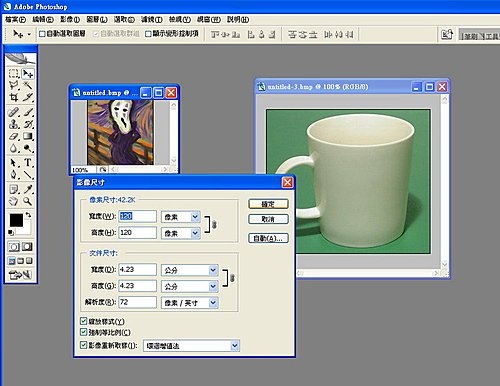Image resolution: width=500 pixels, height=386 pixels.
Task: Select the Pen tool
Action: pyautogui.click(x=14, y=174)
